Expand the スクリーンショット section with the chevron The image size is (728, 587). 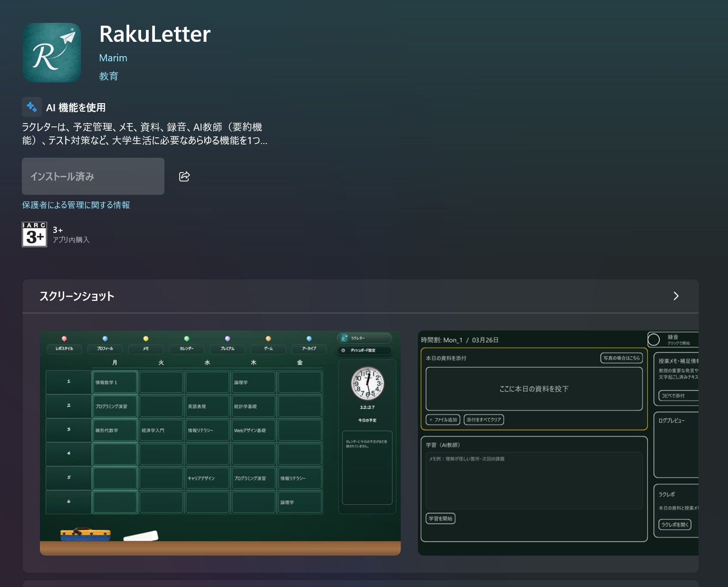pyautogui.click(x=676, y=296)
